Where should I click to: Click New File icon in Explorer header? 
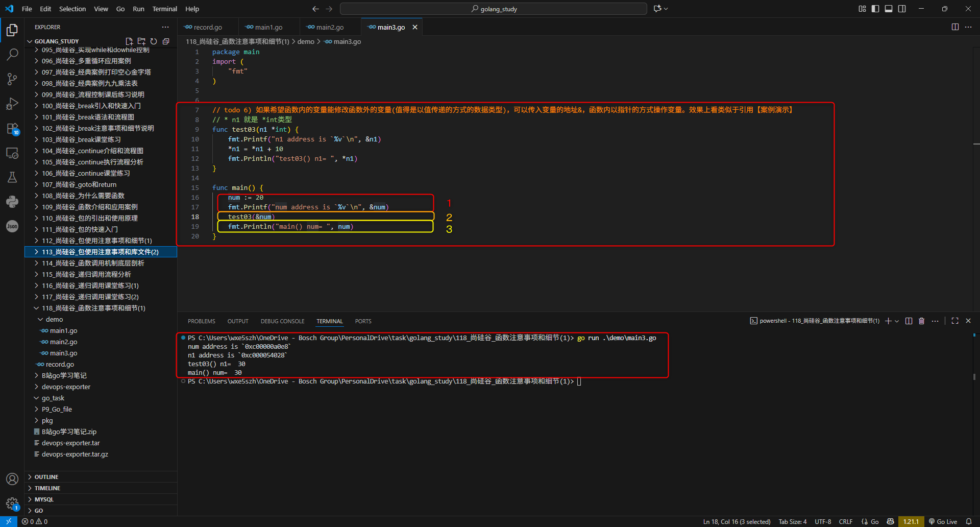(x=129, y=41)
